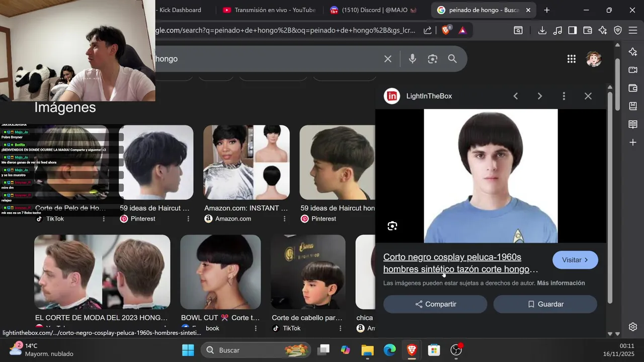The width and height of the screenshot is (644, 362).
Task: Click the taskbar Buscar search box
Action: (256, 350)
